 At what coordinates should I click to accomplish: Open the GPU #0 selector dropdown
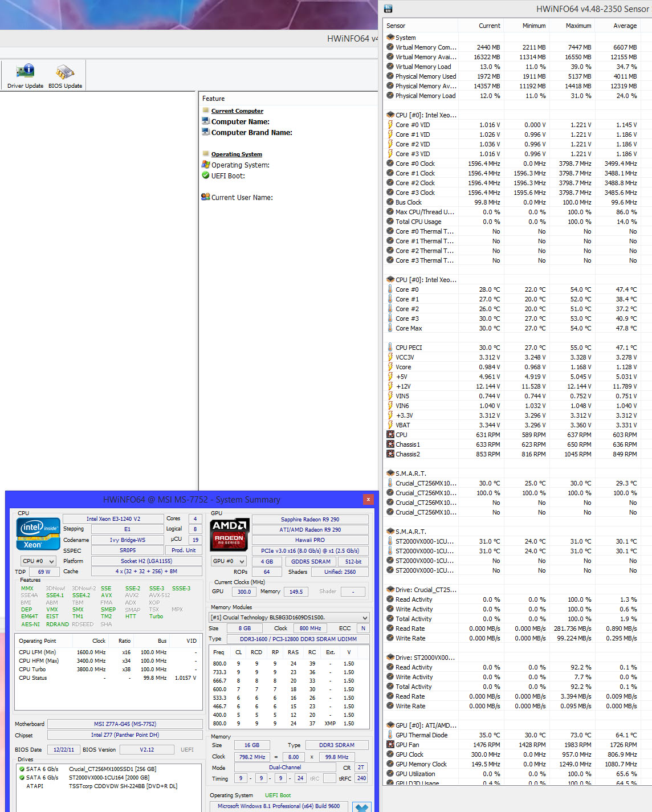[x=229, y=561]
